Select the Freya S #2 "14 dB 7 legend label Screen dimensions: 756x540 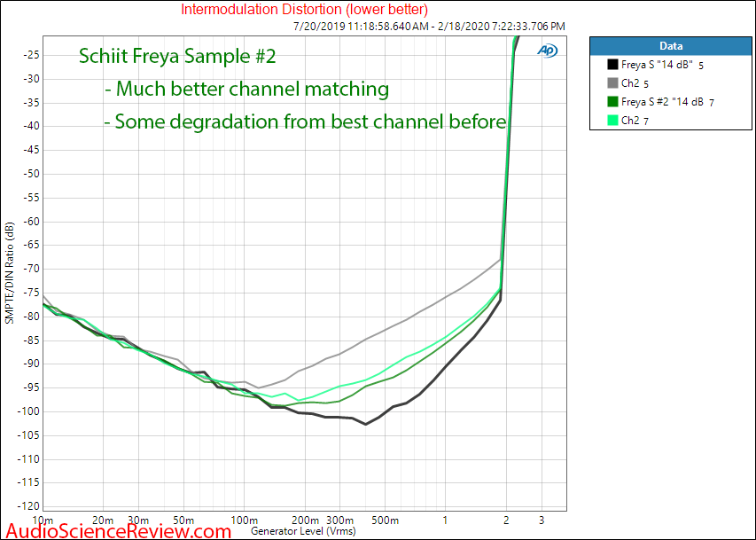click(x=667, y=102)
